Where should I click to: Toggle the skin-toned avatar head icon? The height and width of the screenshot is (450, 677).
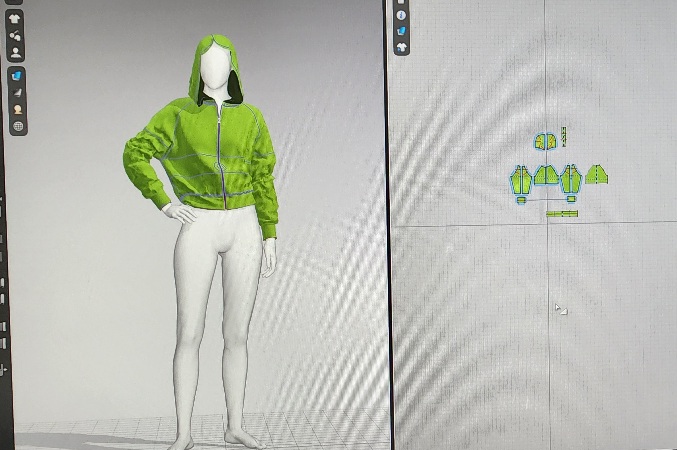coord(17,110)
